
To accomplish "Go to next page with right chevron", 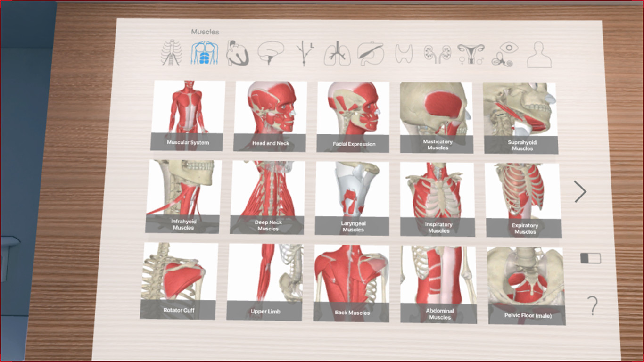I will [x=580, y=192].
